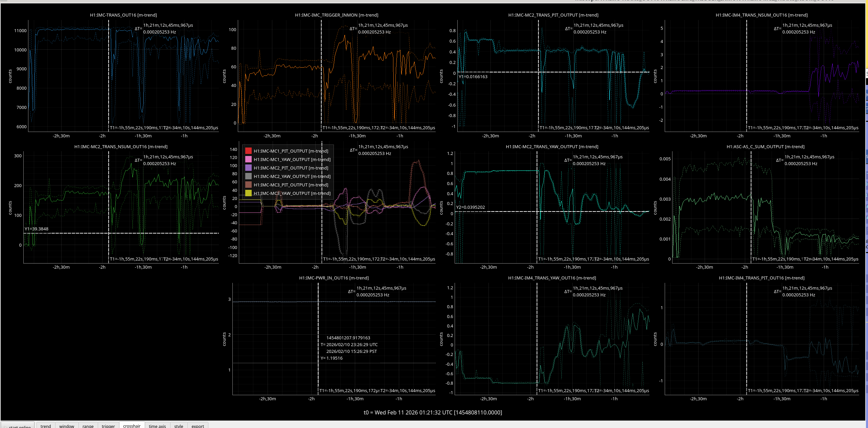Go to the time axis tab
Screen dimensions: 868x428
click(x=157, y=426)
